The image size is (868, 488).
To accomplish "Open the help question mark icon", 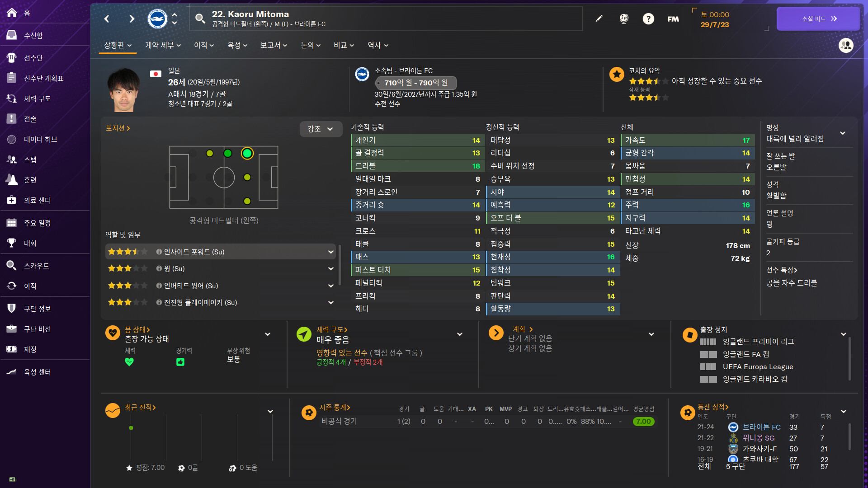I will click(x=648, y=19).
